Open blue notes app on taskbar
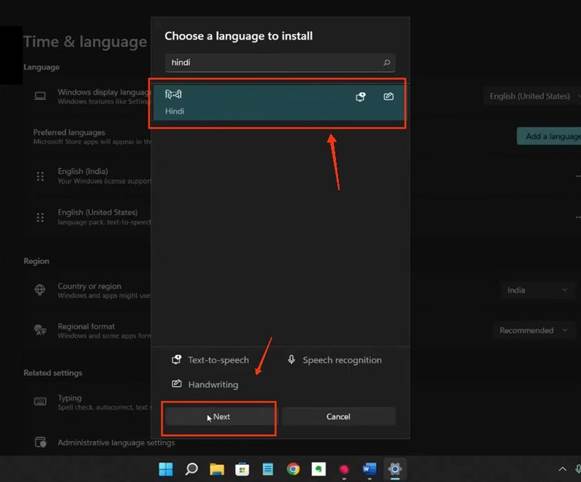 coord(268,469)
